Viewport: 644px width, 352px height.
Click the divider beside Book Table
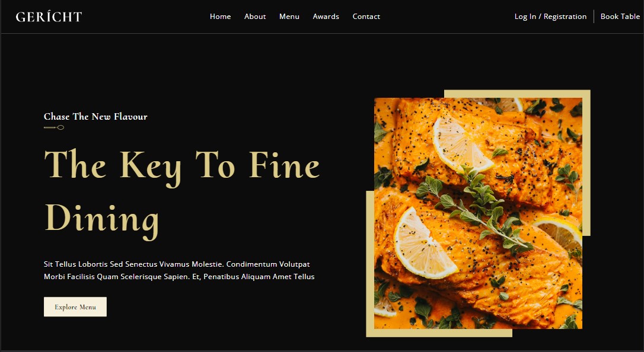(594, 17)
